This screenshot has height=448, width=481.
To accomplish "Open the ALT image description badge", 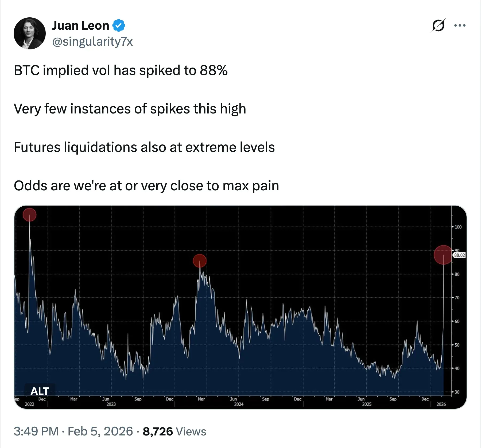I will [x=40, y=391].
